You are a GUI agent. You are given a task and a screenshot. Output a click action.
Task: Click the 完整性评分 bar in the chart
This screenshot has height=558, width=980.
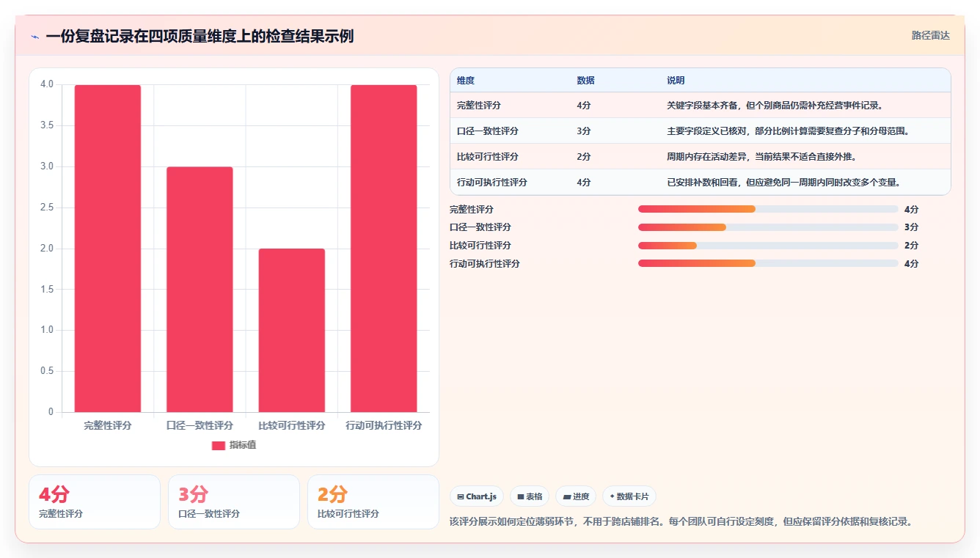tap(108, 249)
